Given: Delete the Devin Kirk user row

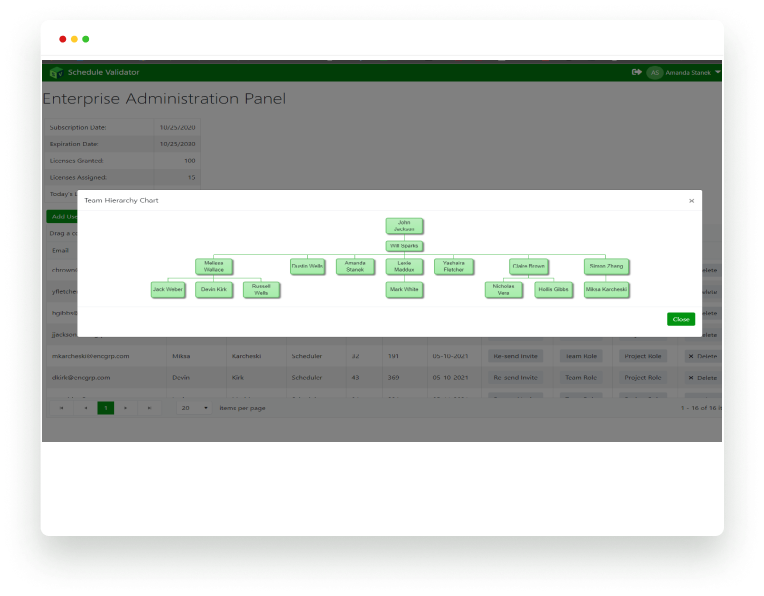Looking at the screenshot, I should [703, 378].
